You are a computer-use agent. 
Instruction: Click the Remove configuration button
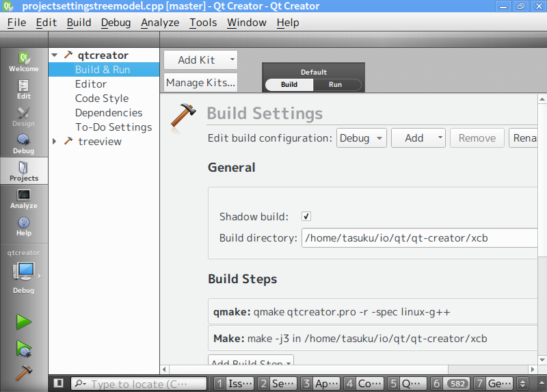[477, 138]
